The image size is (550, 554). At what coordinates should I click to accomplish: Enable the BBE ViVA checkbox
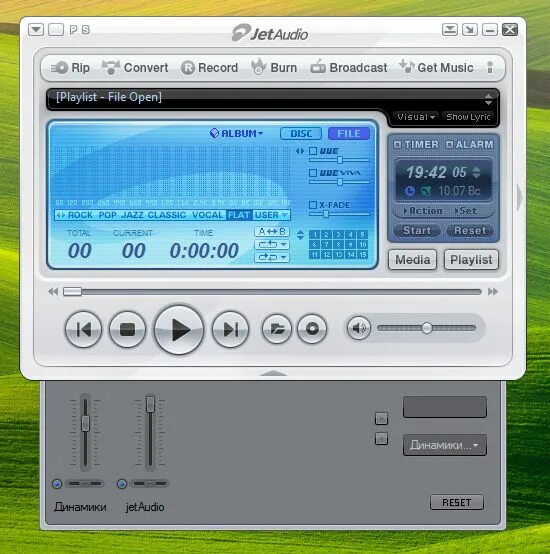click(x=313, y=173)
